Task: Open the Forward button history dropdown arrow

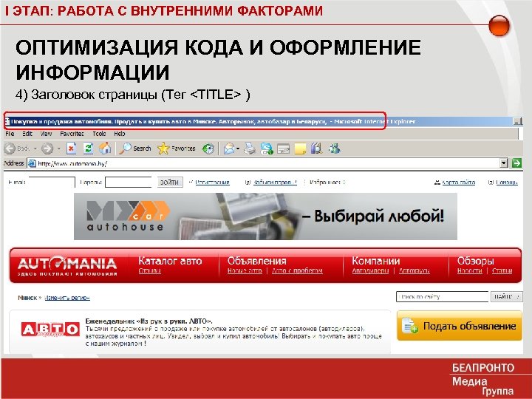Action: click(x=59, y=149)
